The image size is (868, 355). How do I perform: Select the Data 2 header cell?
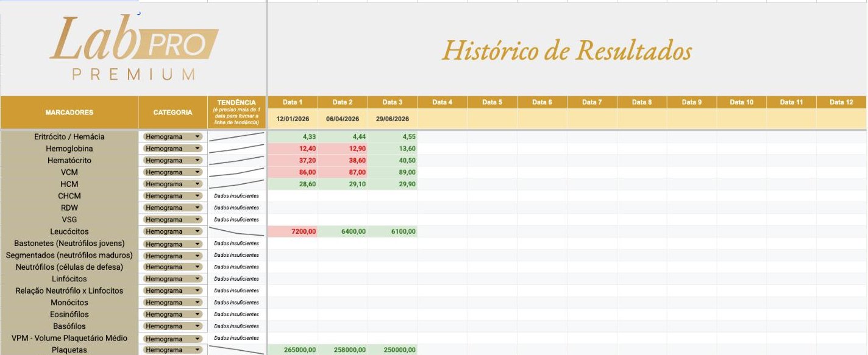click(x=343, y=102)
